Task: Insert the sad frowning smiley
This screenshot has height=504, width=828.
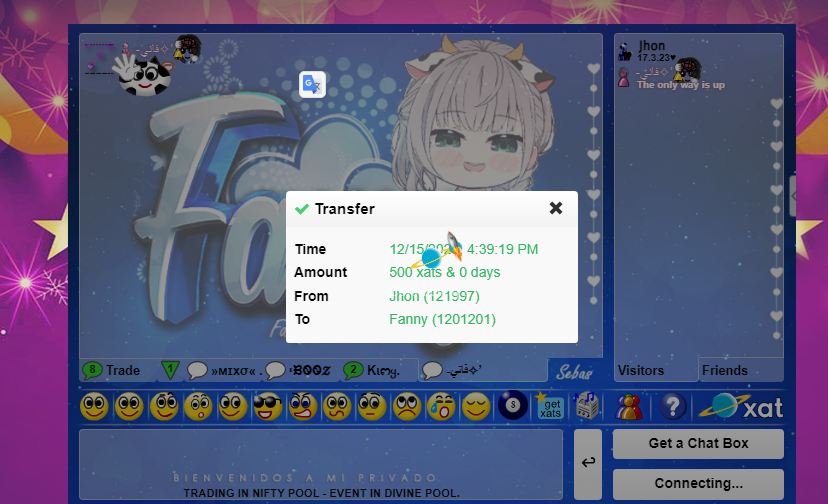Action: coord(407,407)
